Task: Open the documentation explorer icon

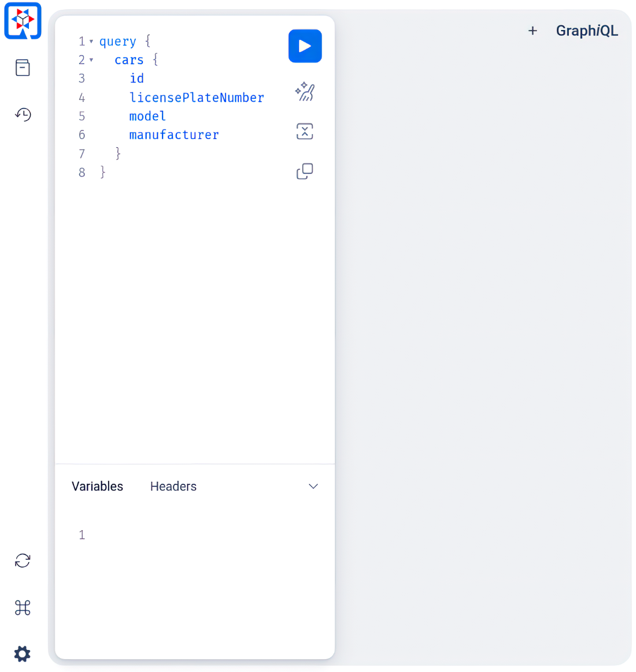Action: pos(23,68)
